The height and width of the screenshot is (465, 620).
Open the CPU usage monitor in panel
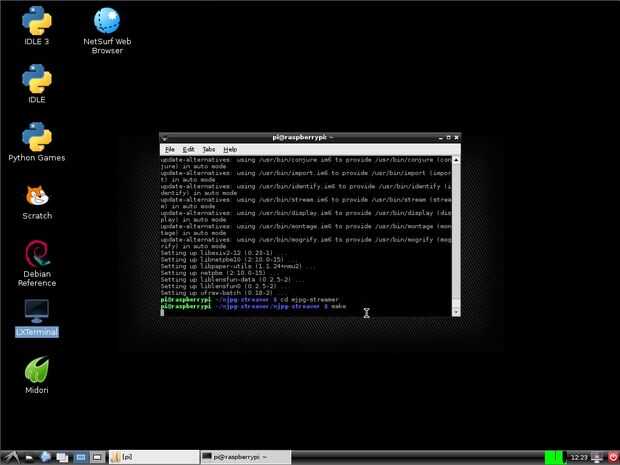point(555,457)
